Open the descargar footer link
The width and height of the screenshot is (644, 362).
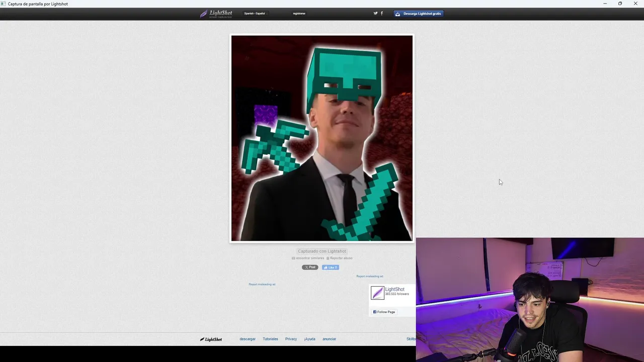248,339
